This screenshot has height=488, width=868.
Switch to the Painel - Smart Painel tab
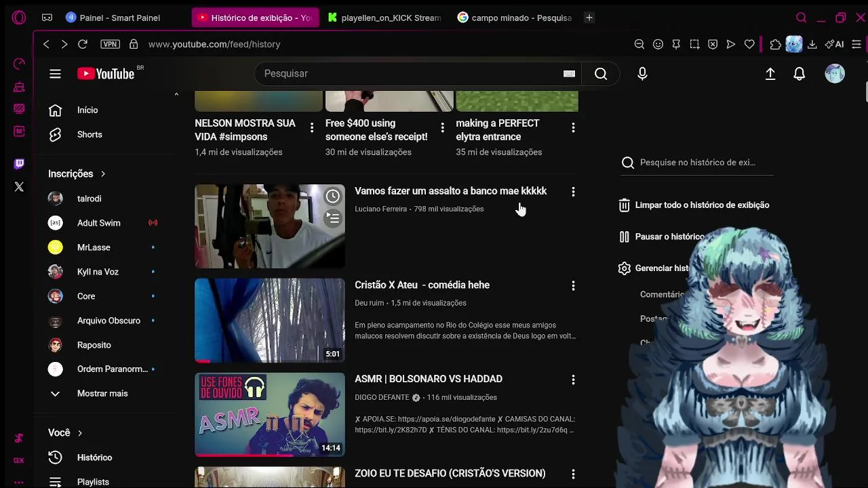click(x=120, y=18)
